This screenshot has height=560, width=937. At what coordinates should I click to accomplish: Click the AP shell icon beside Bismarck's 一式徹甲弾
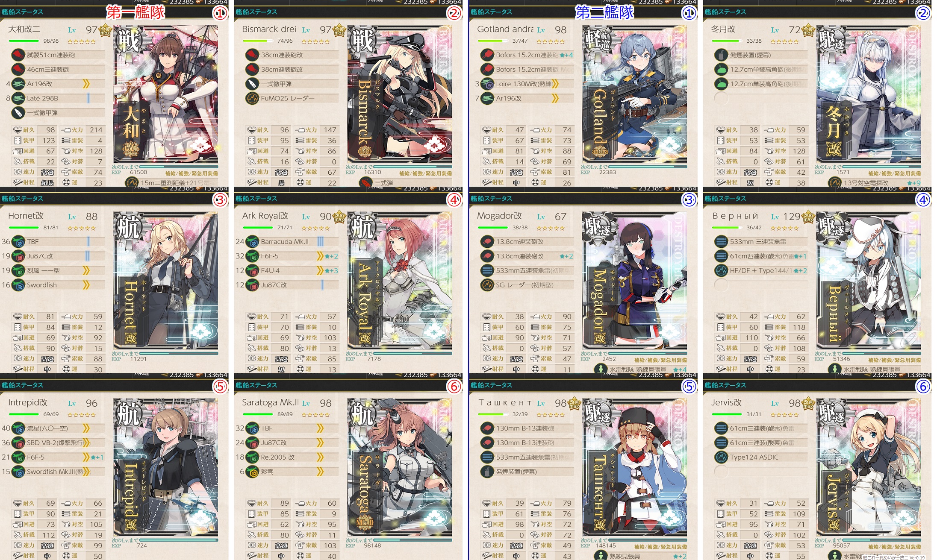coord(252,84)
